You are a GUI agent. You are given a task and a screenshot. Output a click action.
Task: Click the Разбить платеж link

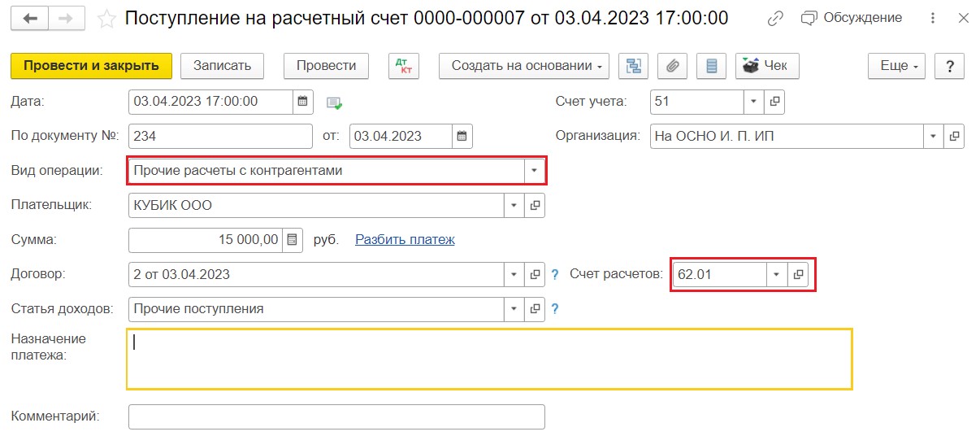(x=405, y=240)
